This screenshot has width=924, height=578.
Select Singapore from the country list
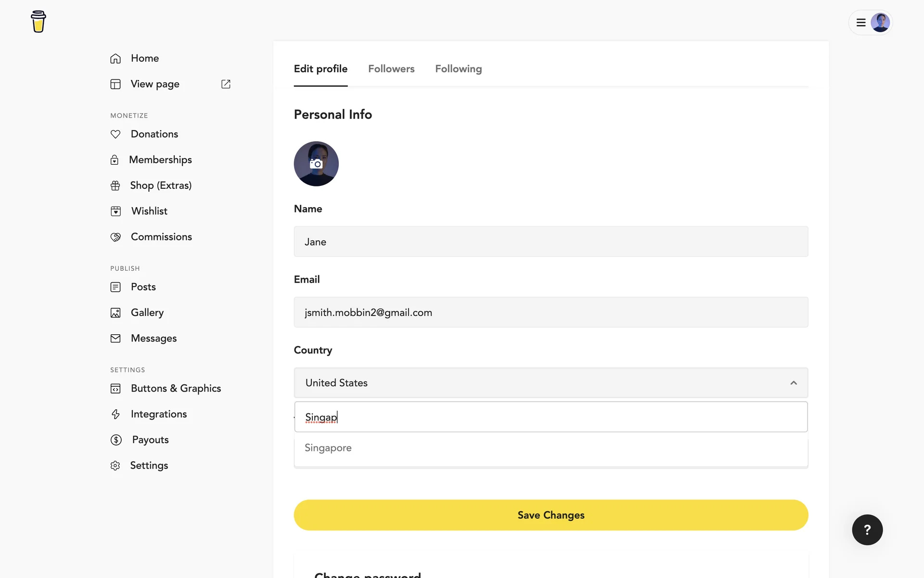[x=328, y=448]
